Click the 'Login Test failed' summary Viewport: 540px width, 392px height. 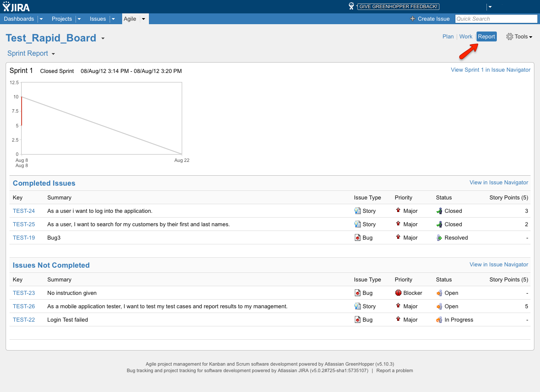(x=68, y=320)
